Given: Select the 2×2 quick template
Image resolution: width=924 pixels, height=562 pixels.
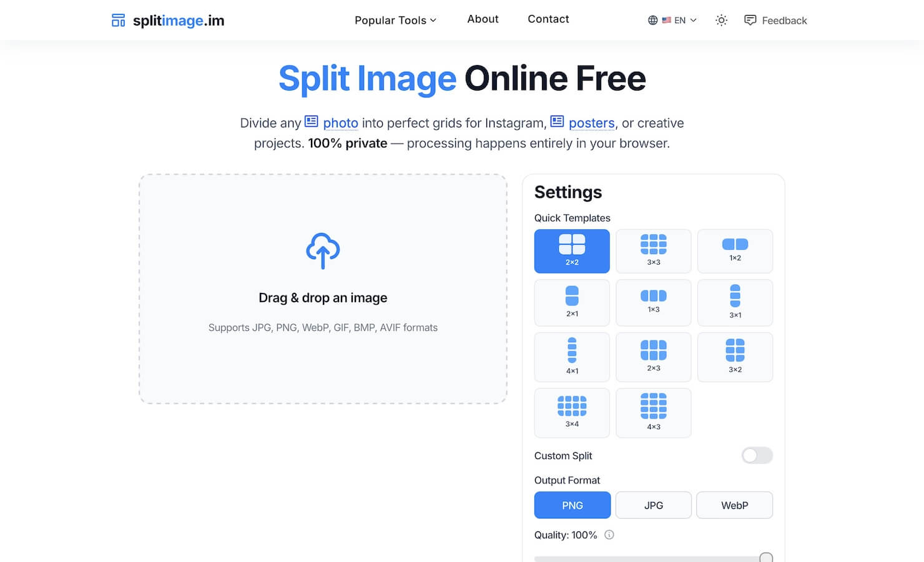Looking at the screenshot, I should click(572, 251).
